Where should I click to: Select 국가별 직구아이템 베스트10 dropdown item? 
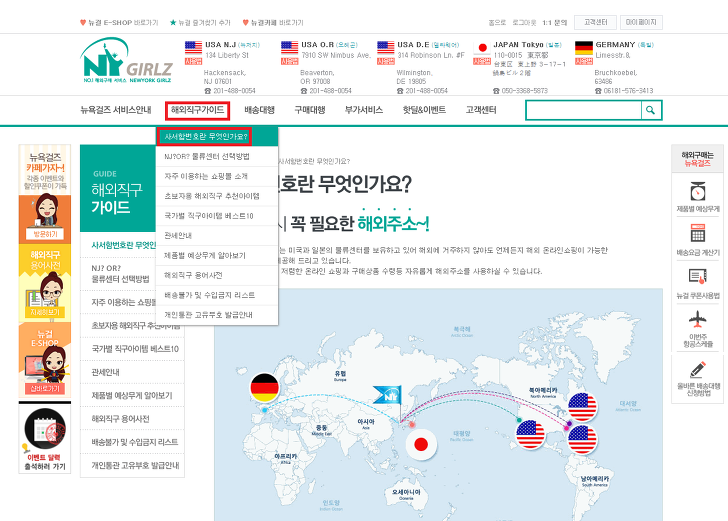(x=217, y=216)
